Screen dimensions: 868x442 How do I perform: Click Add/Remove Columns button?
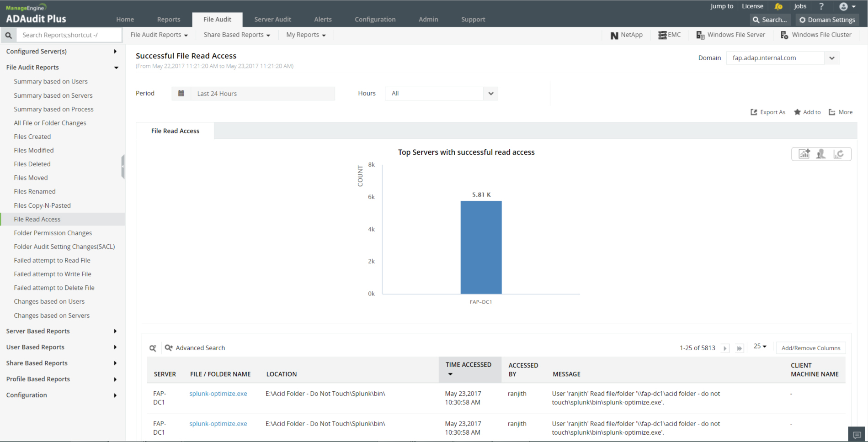point(811,348)
